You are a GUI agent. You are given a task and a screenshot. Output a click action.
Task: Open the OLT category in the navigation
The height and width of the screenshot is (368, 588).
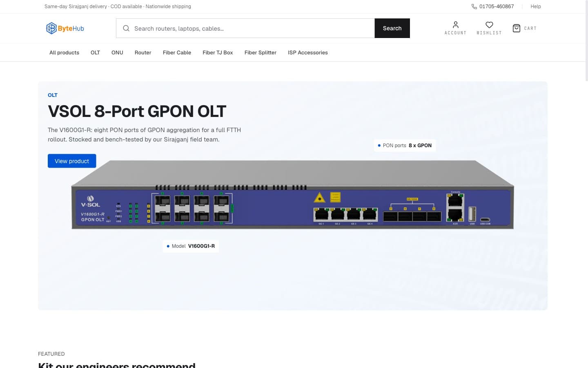tap(95, 52)
